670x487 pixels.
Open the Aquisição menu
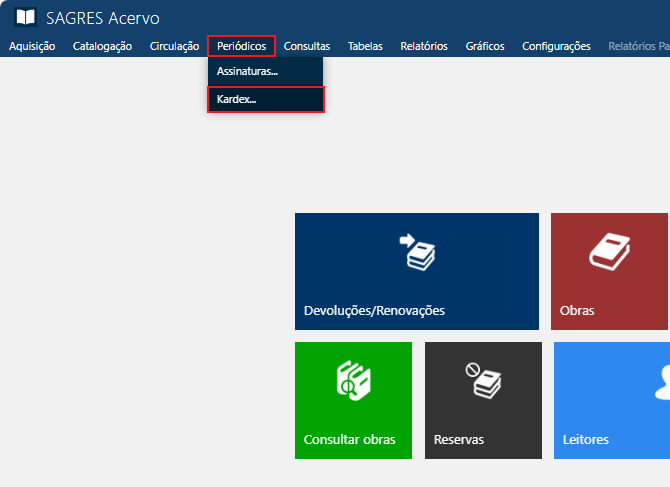pyautogui.click(x=32, y=46)
